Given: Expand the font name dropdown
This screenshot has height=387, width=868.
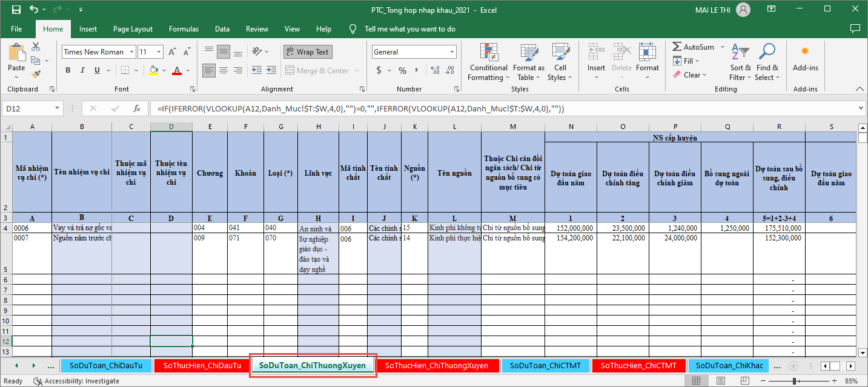Looking at the screenshot, I should [x=131, y=52].
